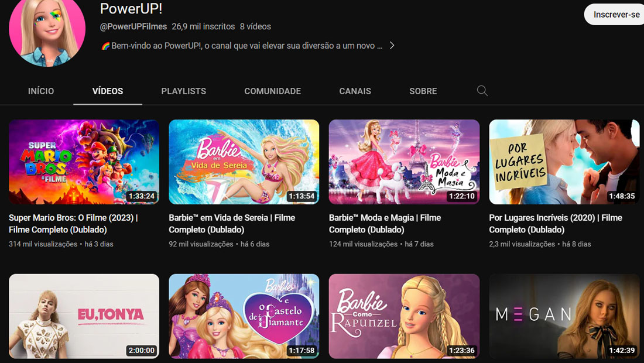Open Barbie como Rapunzel thumbnail
Image resolution: width=644 pixels, height=363 pixels.
[404, 316]
